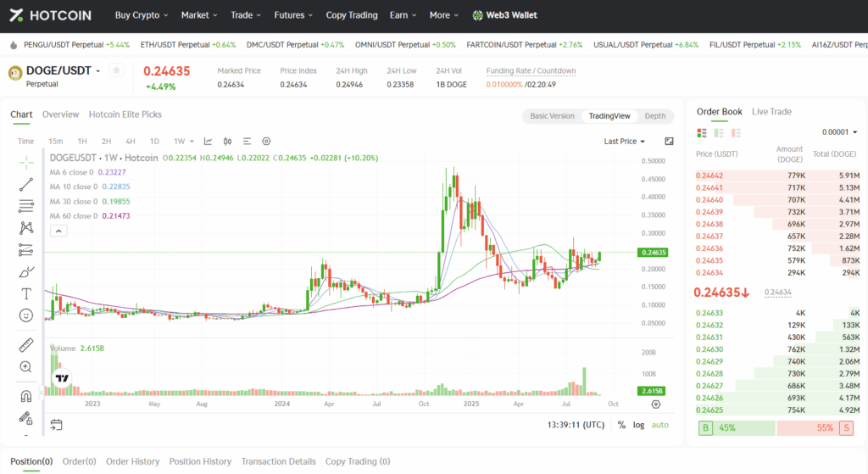The height and width of the screenshot is (474, 868).
Task: Toggle auto scale on chart
Action: coord(659,425)
